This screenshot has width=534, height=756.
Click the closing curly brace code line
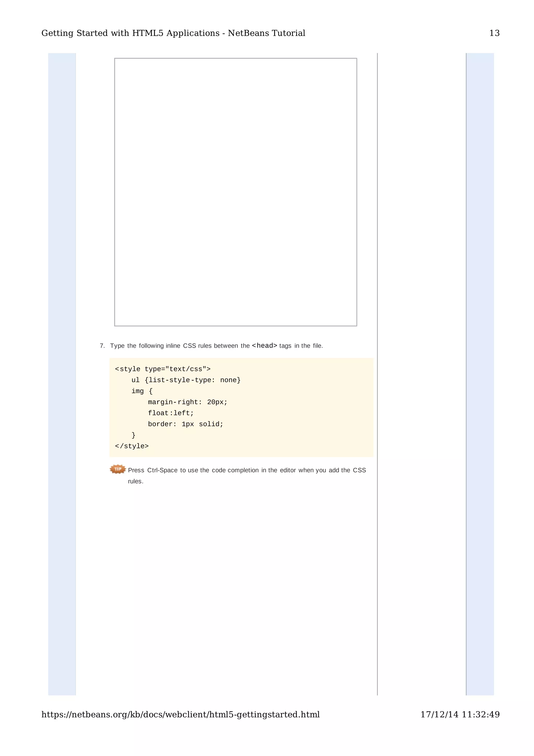click(133, 435)
